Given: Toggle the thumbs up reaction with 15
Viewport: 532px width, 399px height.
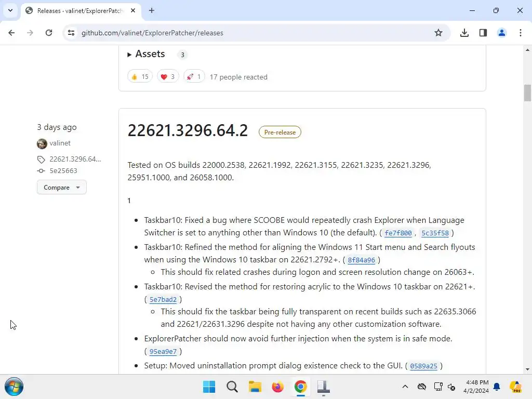Looking at the screenshot, I should click(140, 77).
